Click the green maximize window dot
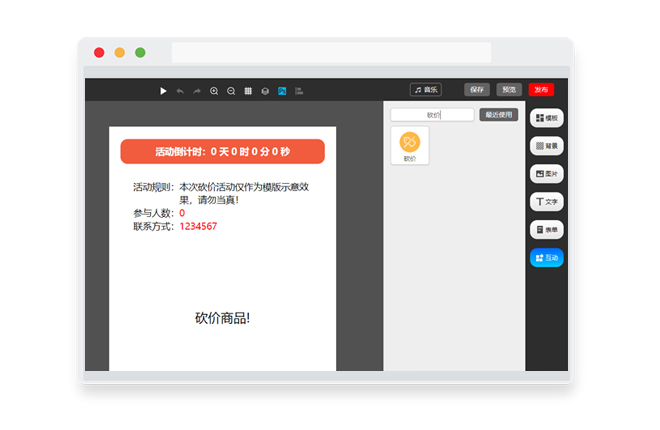 point(140,53)
